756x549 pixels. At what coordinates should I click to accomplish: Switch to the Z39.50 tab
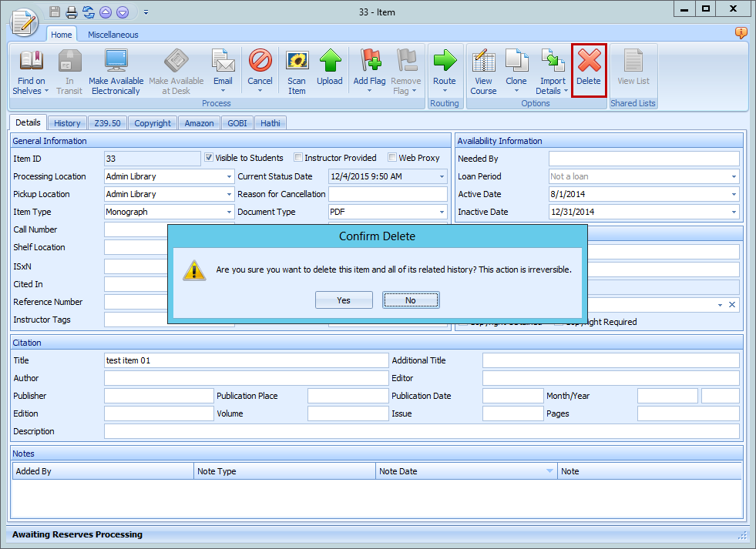click(x=107, y=122)
